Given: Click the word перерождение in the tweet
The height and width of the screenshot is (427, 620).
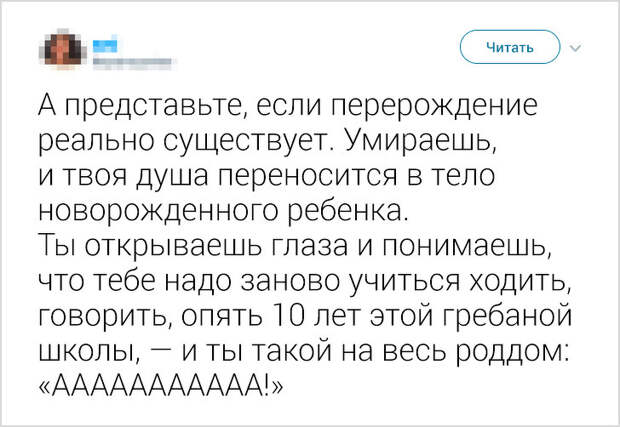Looking at the screenshot, I should (435, 106).
